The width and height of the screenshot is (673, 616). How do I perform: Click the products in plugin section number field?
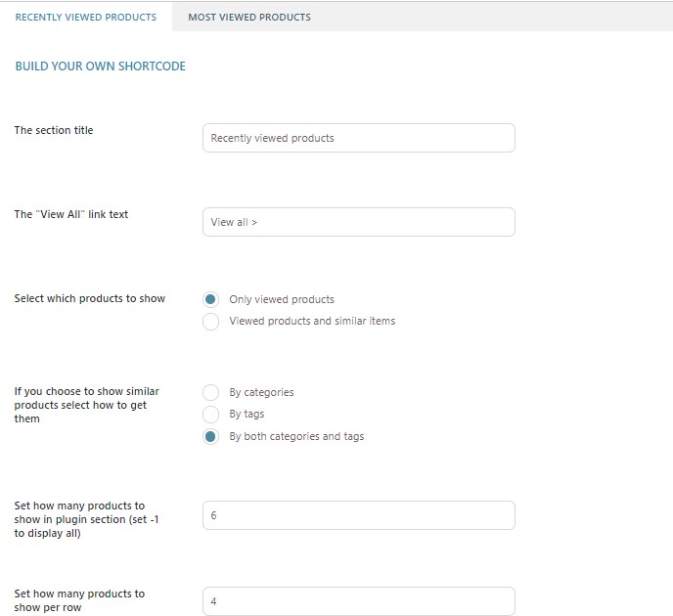coord(358,515)
